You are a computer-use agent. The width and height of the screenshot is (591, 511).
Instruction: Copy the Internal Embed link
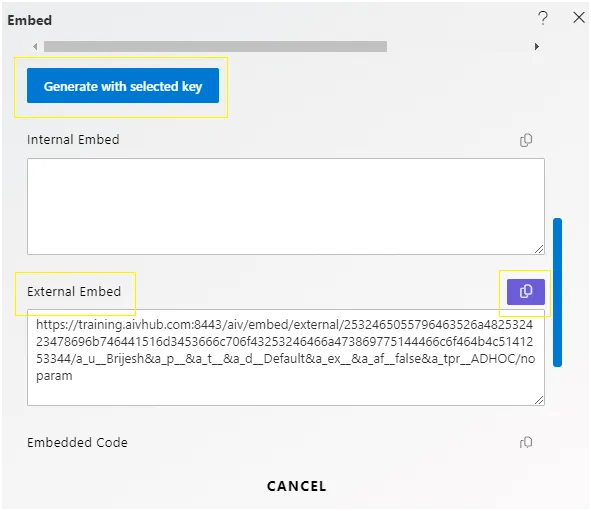tap(526, 140)
